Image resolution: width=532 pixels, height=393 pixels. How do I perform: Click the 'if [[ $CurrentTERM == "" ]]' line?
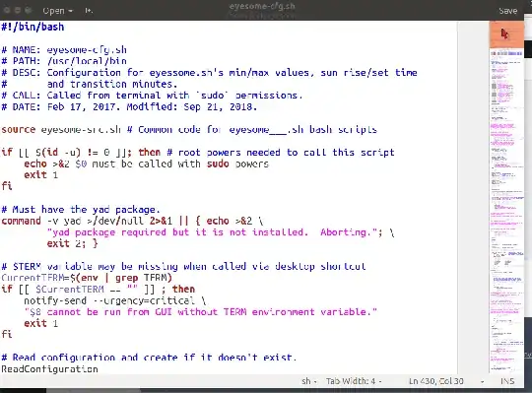click(x=99, y=290)
